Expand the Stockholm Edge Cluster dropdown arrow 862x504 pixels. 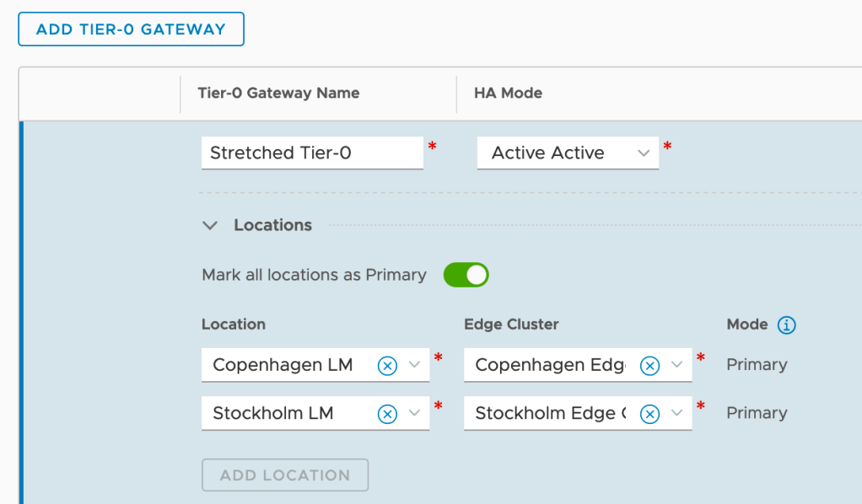point(676,413)
